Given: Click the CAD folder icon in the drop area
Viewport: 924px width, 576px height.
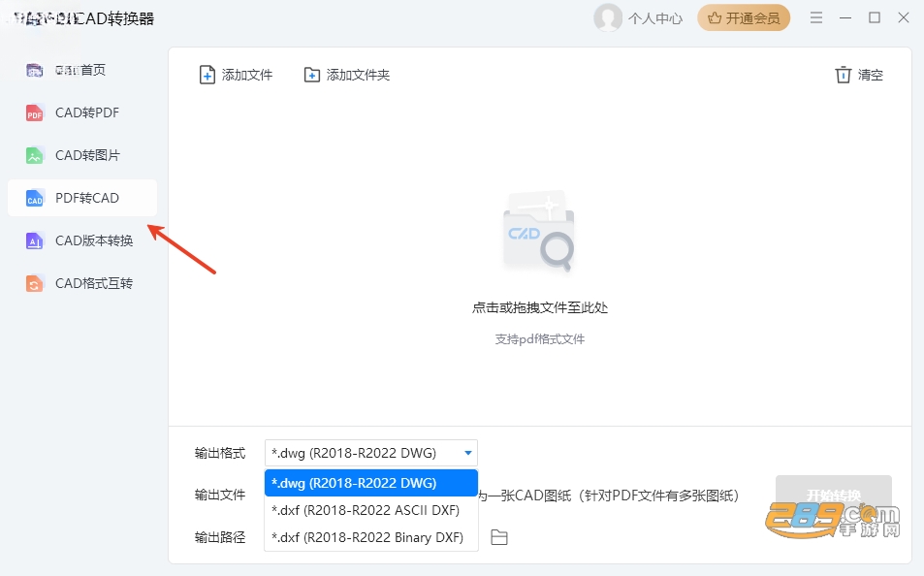Looking at the screenshot, I should (x=539, y=231).
